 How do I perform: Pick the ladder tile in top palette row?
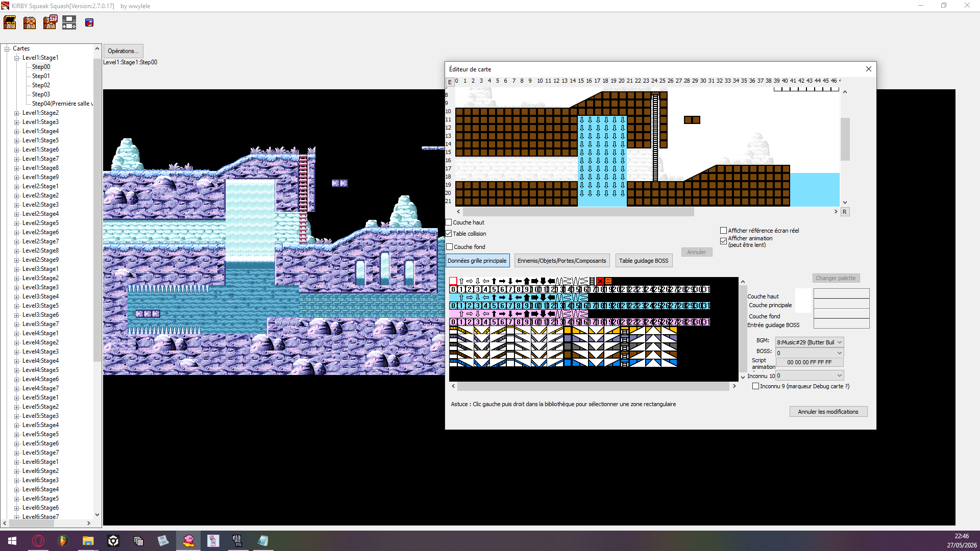coord(592,281)
